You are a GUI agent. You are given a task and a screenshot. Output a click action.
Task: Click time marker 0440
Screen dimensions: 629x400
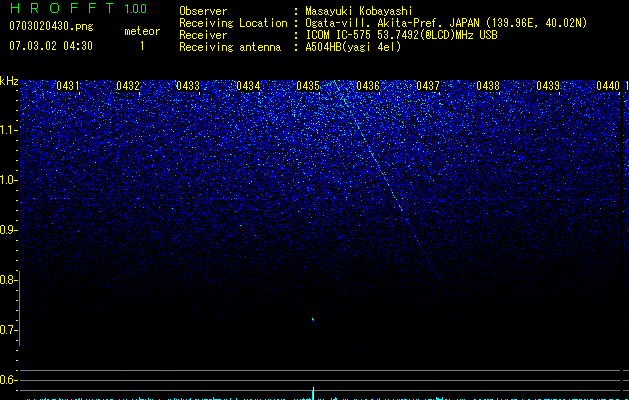click(x=608, y=86)
